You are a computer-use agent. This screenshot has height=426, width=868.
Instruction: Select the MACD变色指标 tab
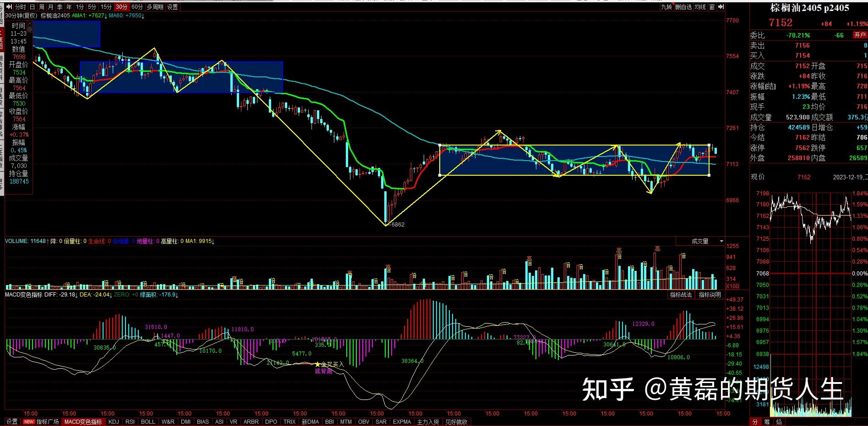click(83, 422)
